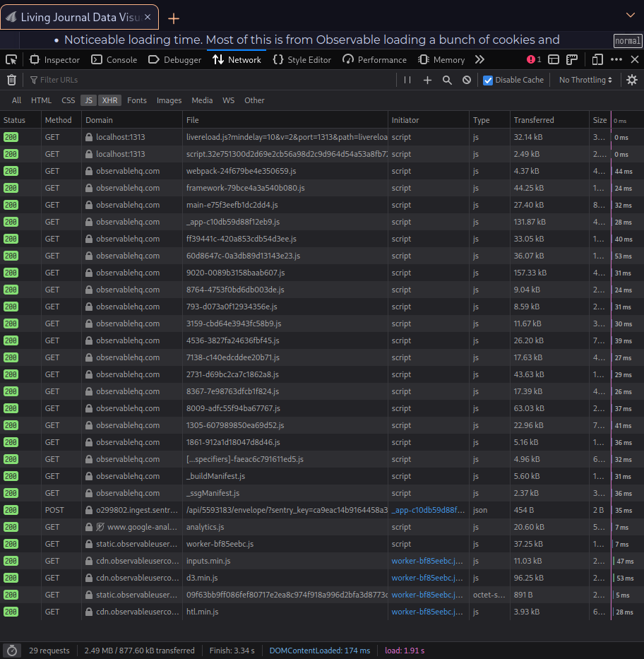Click the 131.87 kB transferred cell
This screenshot has width=644, height=659.
click(549, 222)
